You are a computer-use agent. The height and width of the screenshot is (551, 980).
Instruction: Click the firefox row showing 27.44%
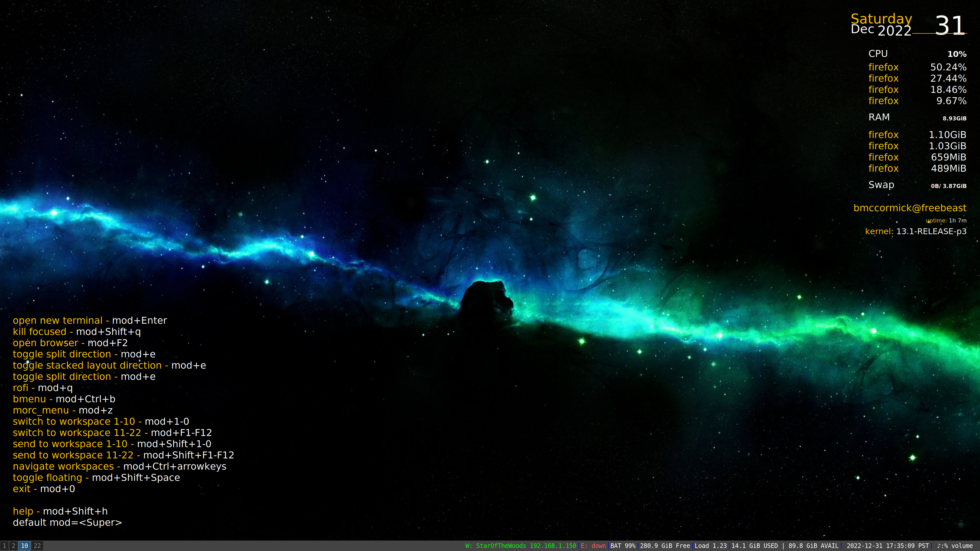(917, 78)
